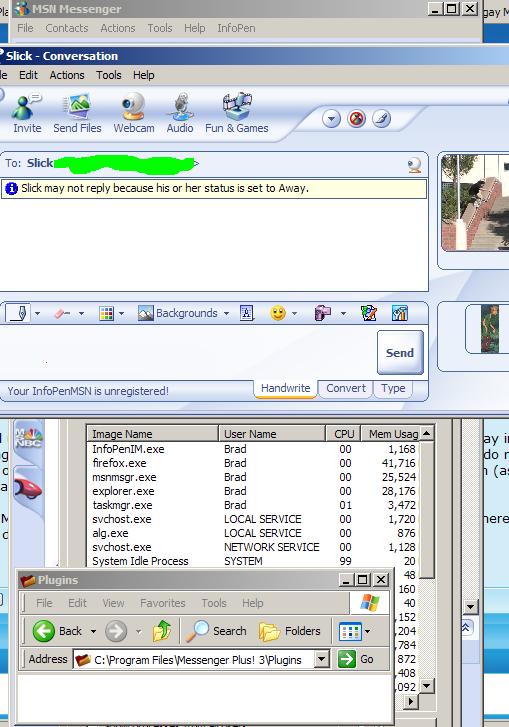
Task: Open pen tool dropdown arrow
Action: pos(38,313)
